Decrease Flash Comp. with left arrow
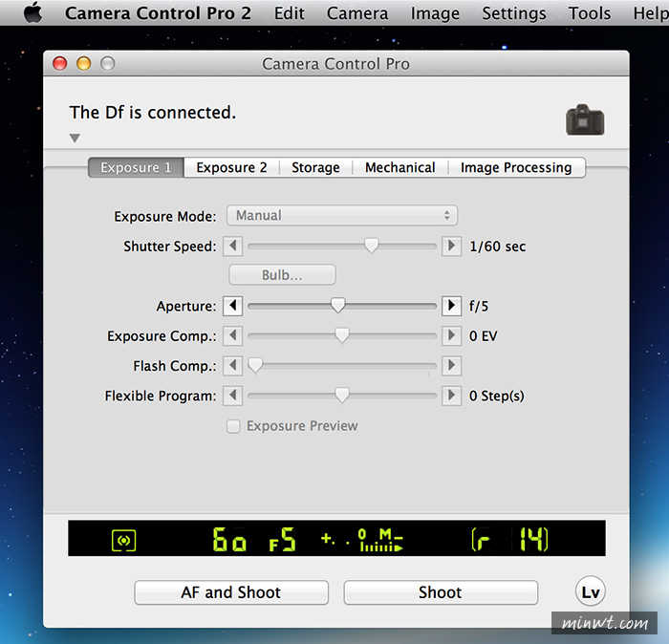The image size is (669, 644). click(x=232, y=366)
